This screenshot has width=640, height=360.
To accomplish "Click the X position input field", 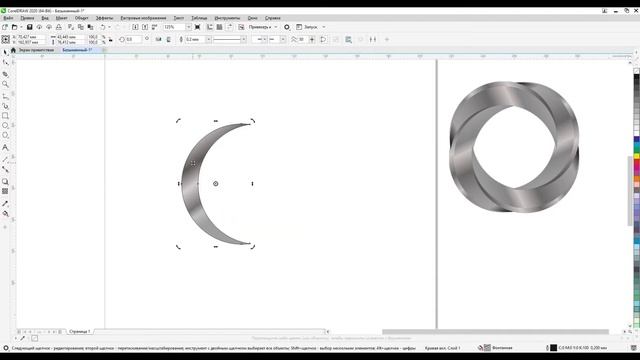I will 31,37.
